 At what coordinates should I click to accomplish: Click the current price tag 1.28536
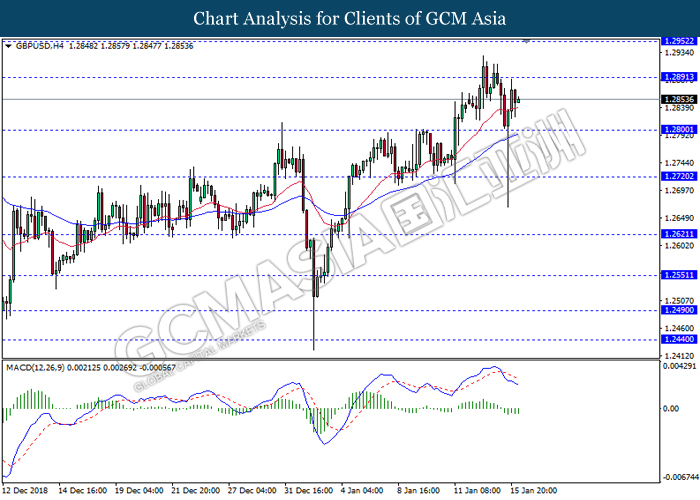[679, 100]
